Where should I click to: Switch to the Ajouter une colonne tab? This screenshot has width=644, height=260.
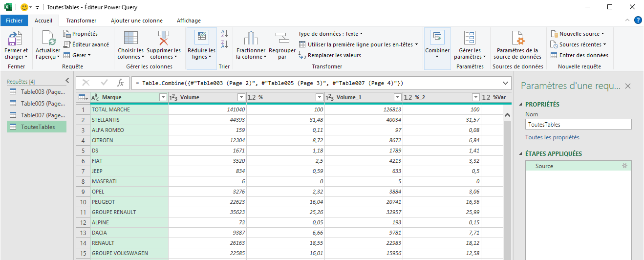click(137, 21)
